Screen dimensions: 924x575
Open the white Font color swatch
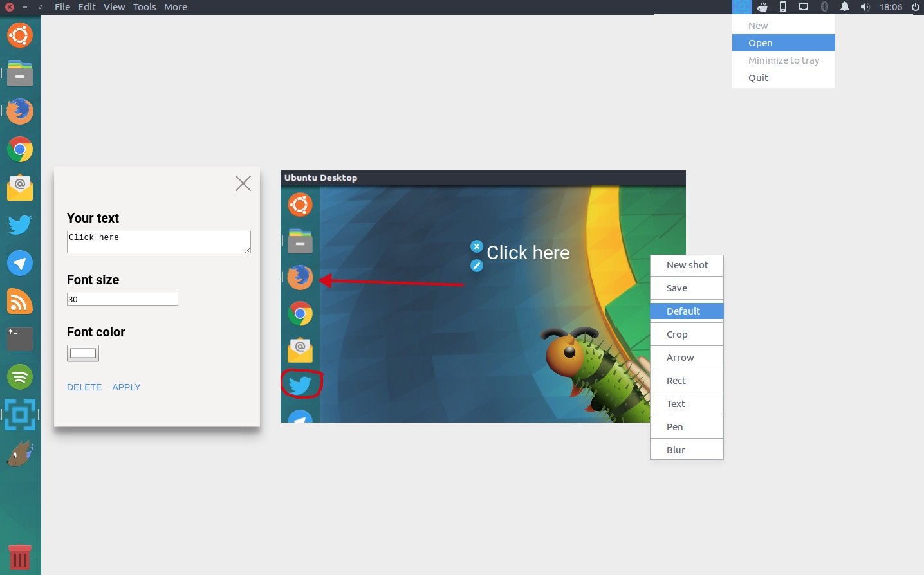83,353
